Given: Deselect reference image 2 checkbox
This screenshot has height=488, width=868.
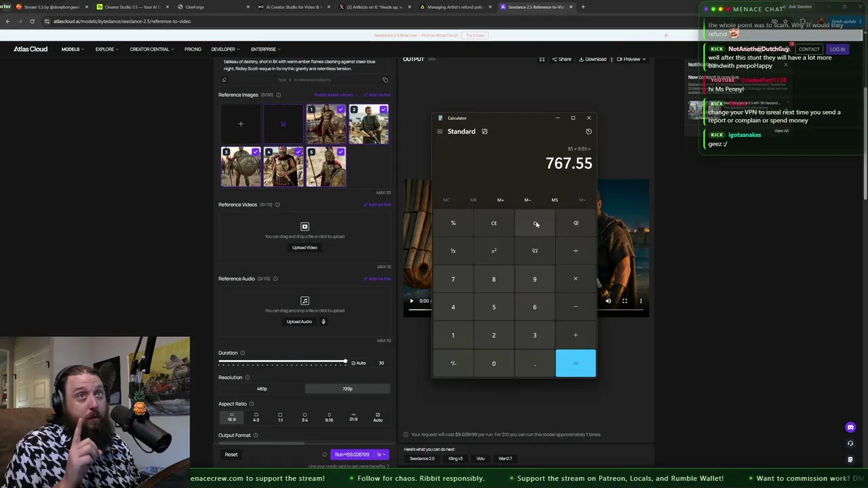Looking at the screenshot, I should click(384, 109).
